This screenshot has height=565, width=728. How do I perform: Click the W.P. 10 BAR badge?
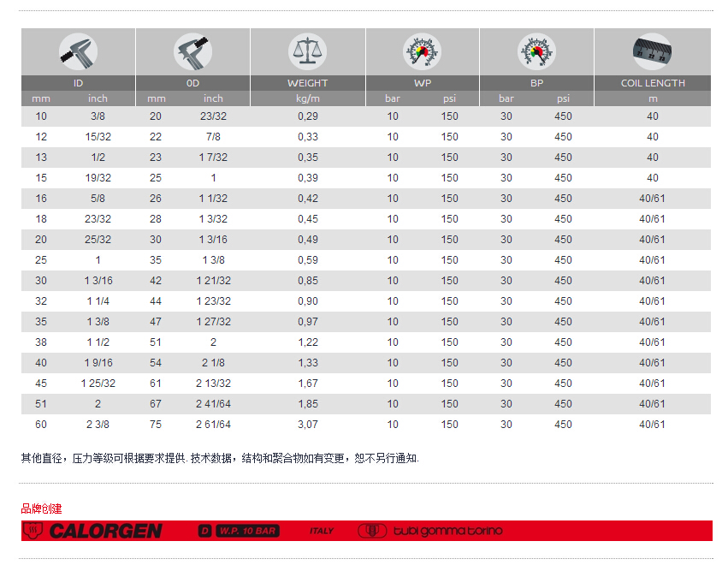[x=246, y=531]
